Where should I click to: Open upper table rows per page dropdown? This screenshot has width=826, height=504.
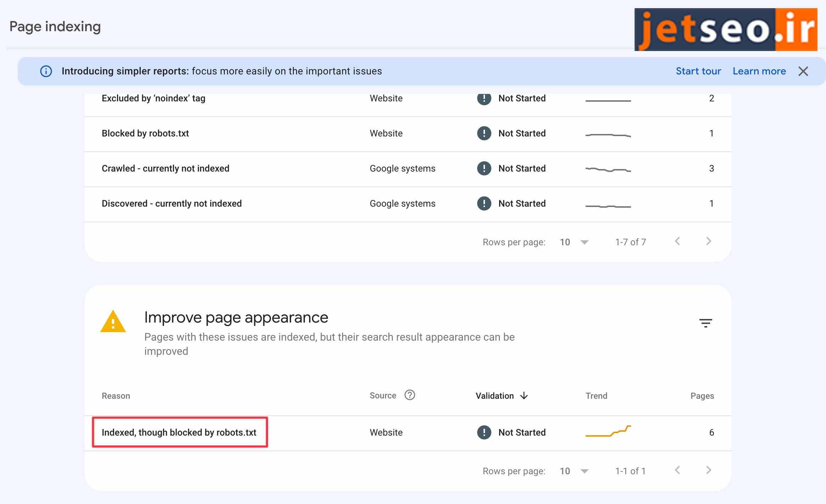584,242
